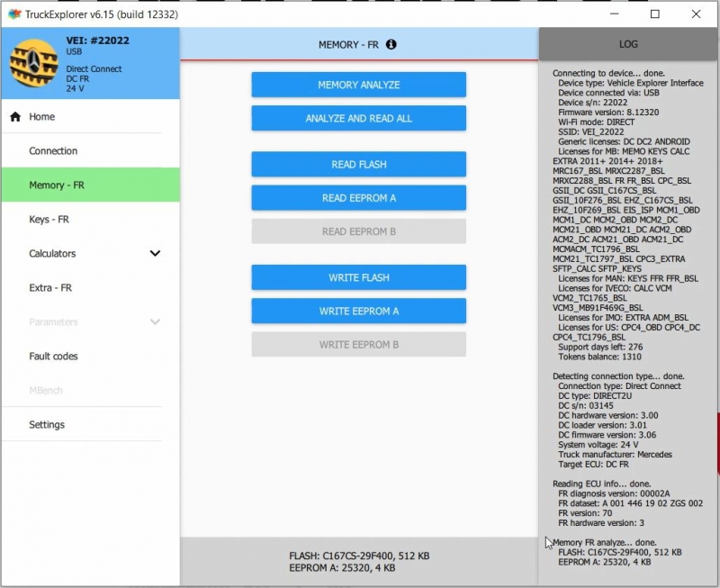Click the MEMORY - FR header title

(x=348, y=44)
